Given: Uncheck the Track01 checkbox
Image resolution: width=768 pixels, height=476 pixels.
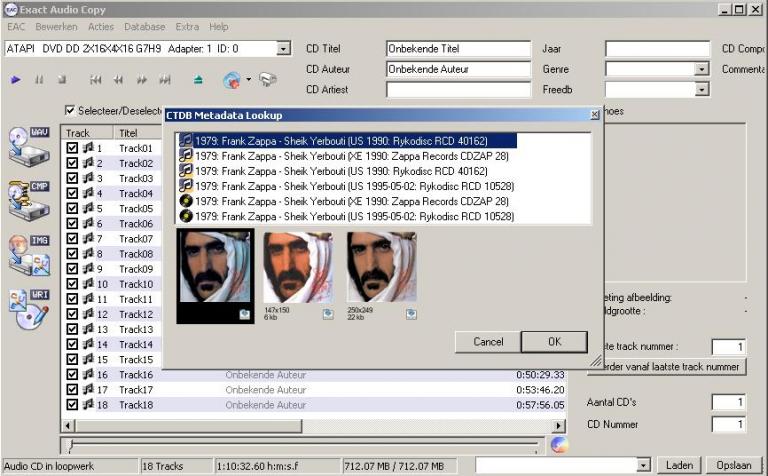Looking at the screenshot, I should point(72,148).
